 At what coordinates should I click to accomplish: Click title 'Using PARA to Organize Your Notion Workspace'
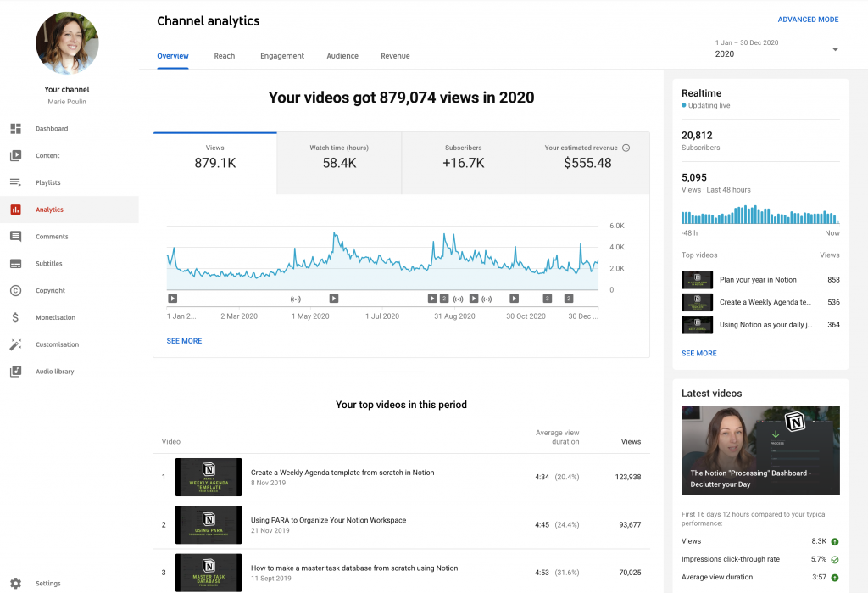click(328, 520)
